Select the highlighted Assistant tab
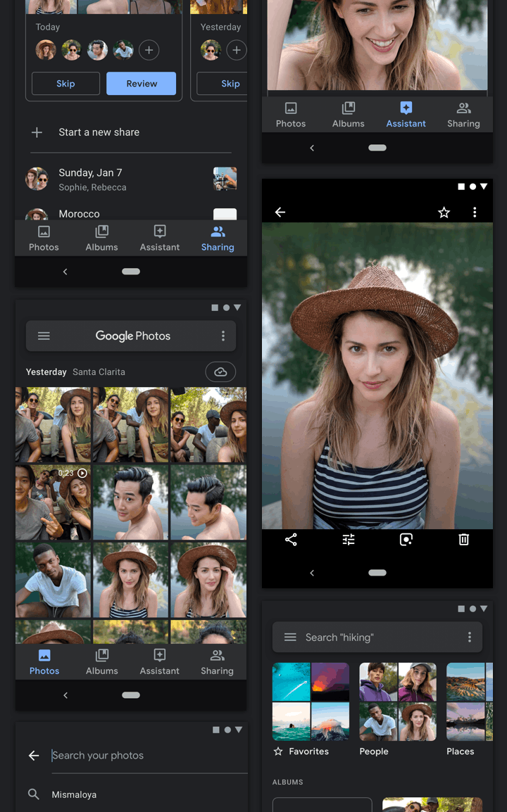This screenshot has width=507, height=812. [x=406, y=115]
